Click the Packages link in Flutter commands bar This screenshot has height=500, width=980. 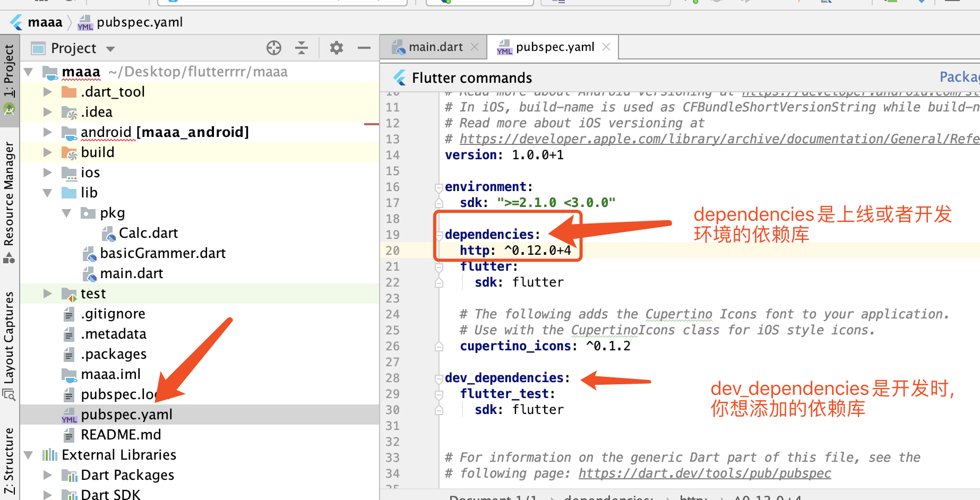(x=959, y=77)
